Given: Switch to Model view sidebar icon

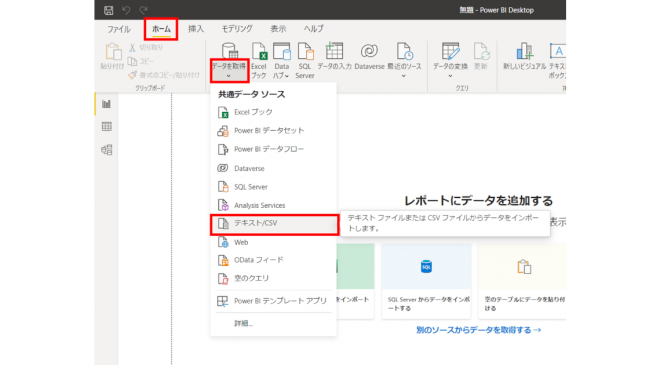Looking at the screenshot, I should point(106,149).
